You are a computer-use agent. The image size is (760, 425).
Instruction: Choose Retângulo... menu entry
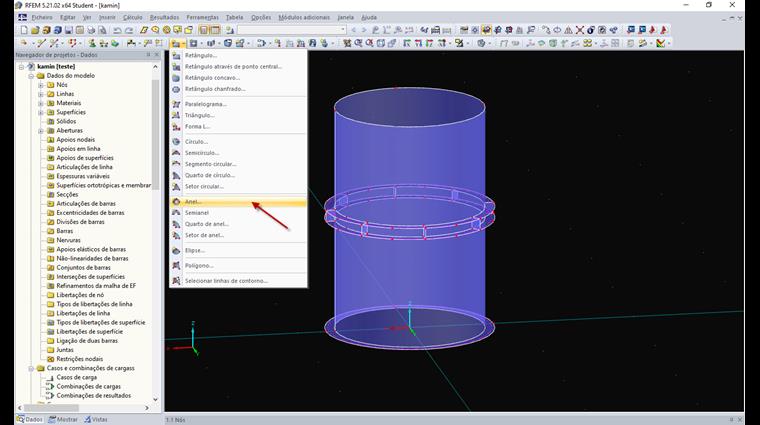click(x=238, y=55)
